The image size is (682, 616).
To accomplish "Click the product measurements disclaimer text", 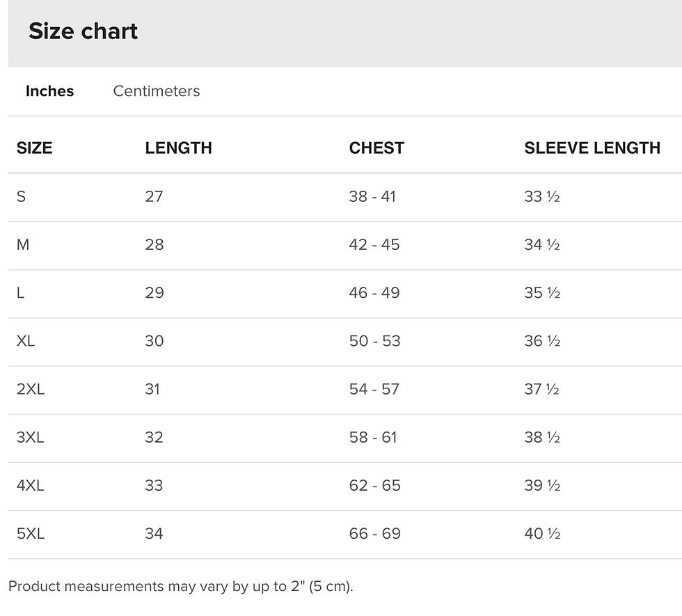I will (x=180, y=586).
